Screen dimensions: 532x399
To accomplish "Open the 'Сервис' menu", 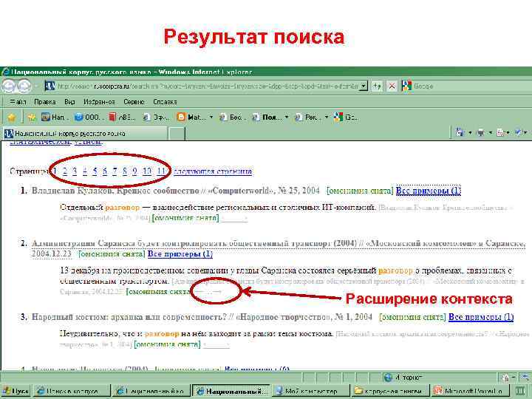I will tap(134, 102).
